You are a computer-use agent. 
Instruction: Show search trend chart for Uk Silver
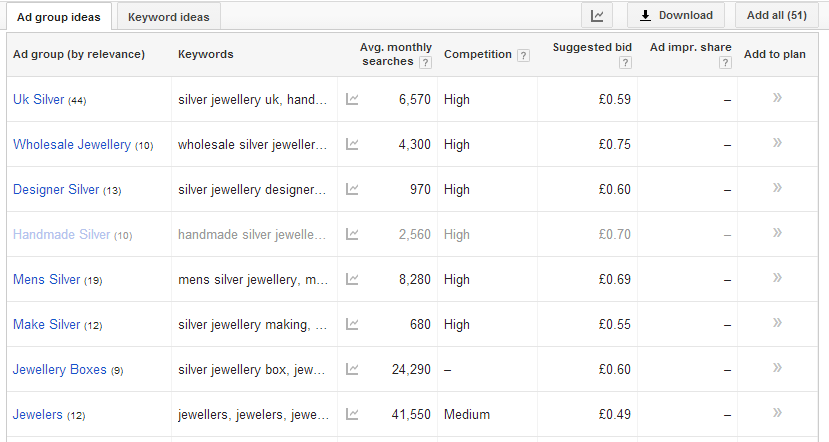(x=352, y=99)
